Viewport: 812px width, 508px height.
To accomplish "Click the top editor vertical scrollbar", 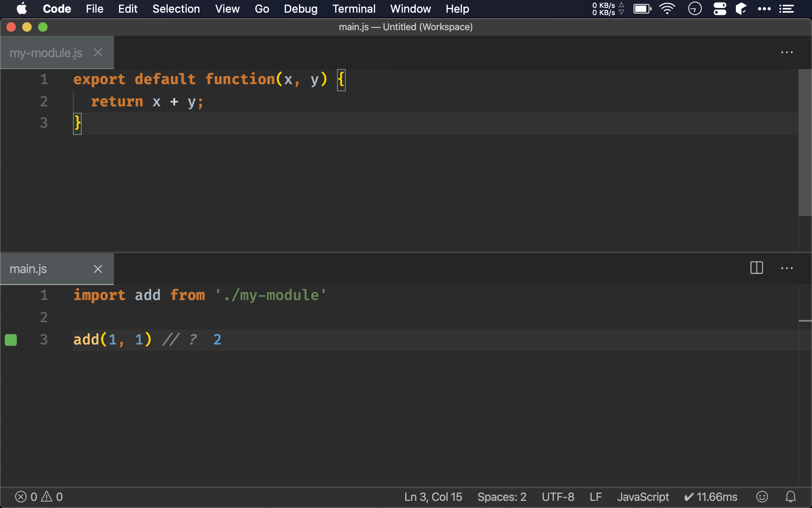I will pyautogui.click(x=804, y=143).
